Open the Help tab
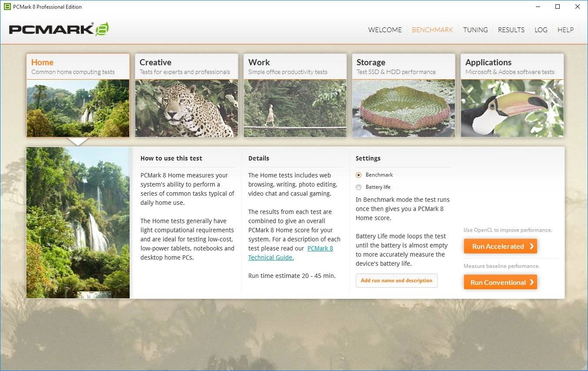Viewport: 588px width, 371px height. point(565,30)
